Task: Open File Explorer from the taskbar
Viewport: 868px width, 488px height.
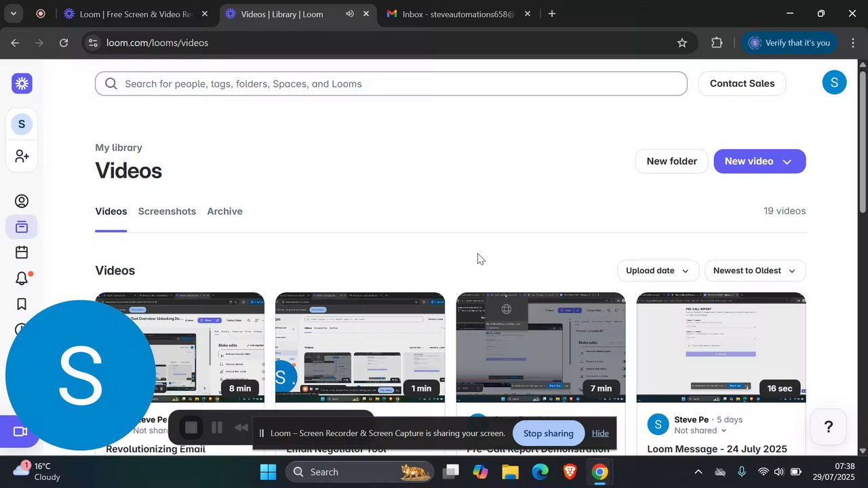Action: 510,472
